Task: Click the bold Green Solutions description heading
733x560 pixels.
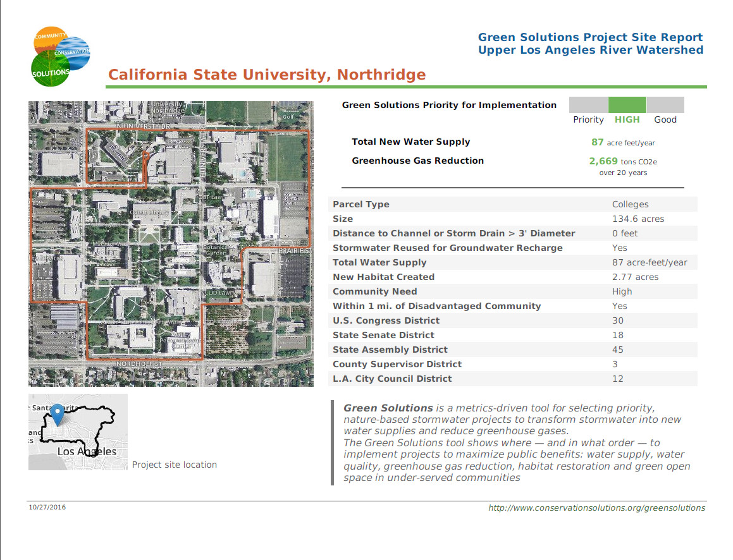Action: pyautogui.click(x=388, y=408)
